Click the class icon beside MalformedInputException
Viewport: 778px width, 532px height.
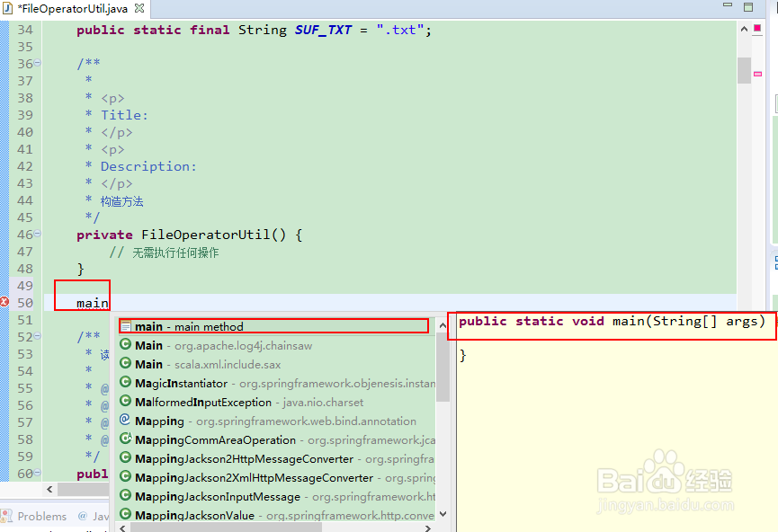[126, 401]
